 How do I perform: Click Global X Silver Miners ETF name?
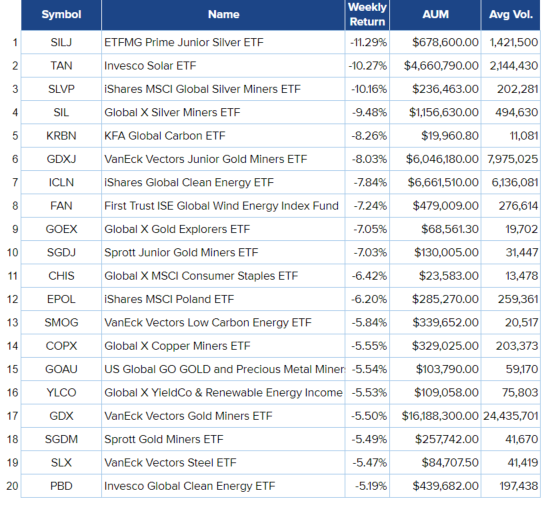(172, 112)
